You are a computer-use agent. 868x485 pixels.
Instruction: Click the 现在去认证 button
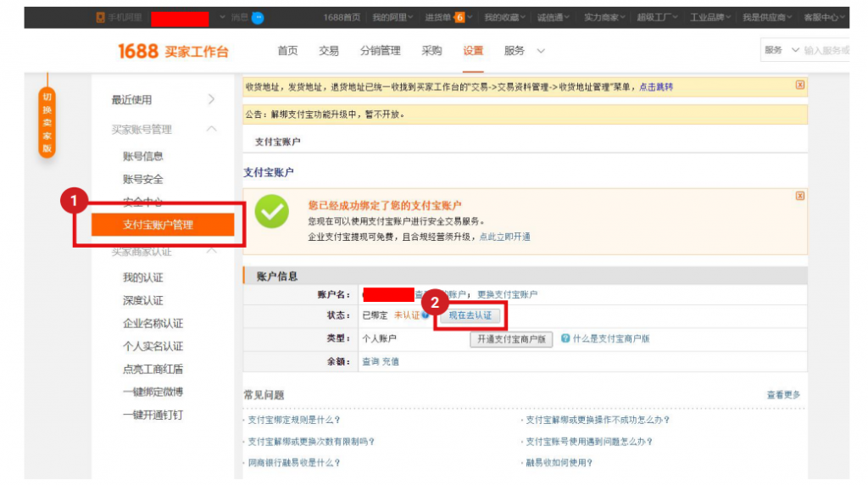tap(470, 315)
